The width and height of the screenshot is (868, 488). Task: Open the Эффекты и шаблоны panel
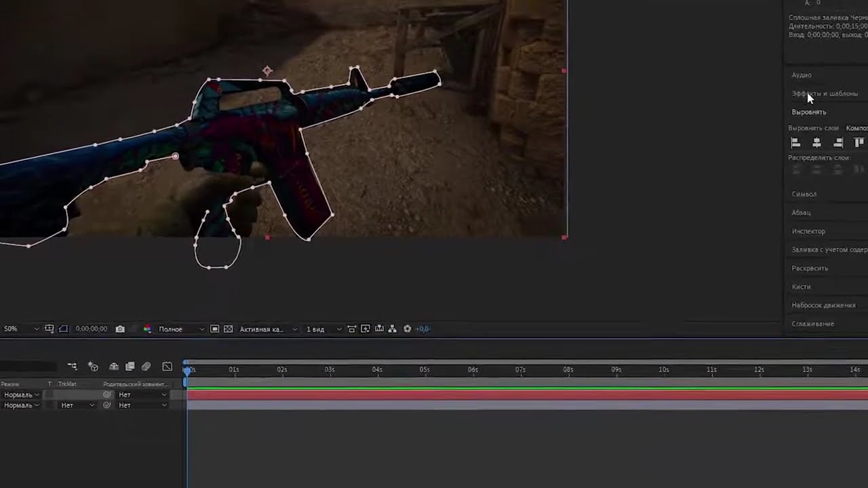[x=825, y=94]
